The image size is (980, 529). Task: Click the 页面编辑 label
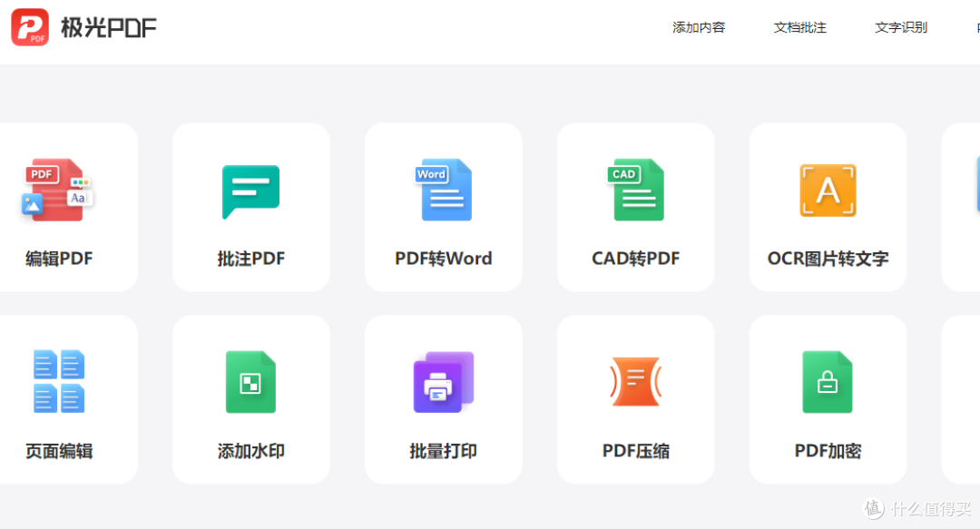click(x=59, y=451)
